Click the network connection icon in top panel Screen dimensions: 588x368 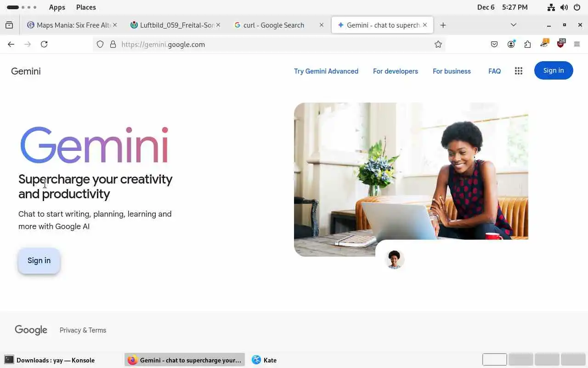click(551, 7)
